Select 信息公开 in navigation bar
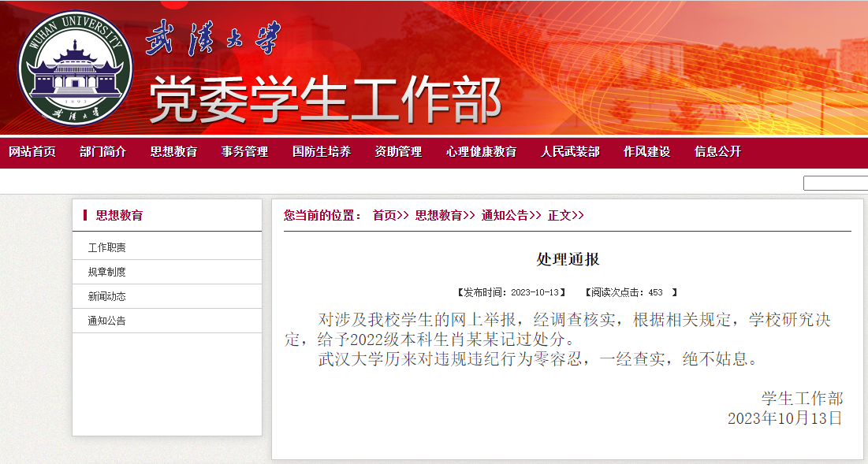Image resolution: width=868 pixels, height=464 pixels. click(717, 151)
